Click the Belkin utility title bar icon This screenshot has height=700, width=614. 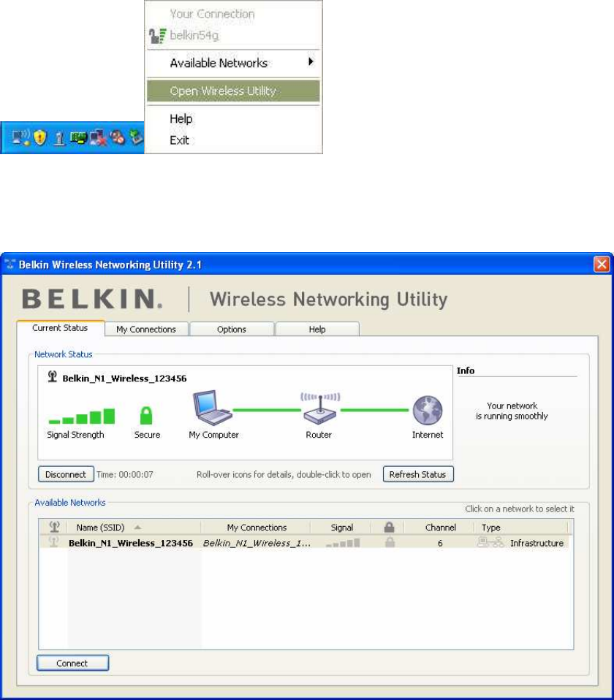10,265
